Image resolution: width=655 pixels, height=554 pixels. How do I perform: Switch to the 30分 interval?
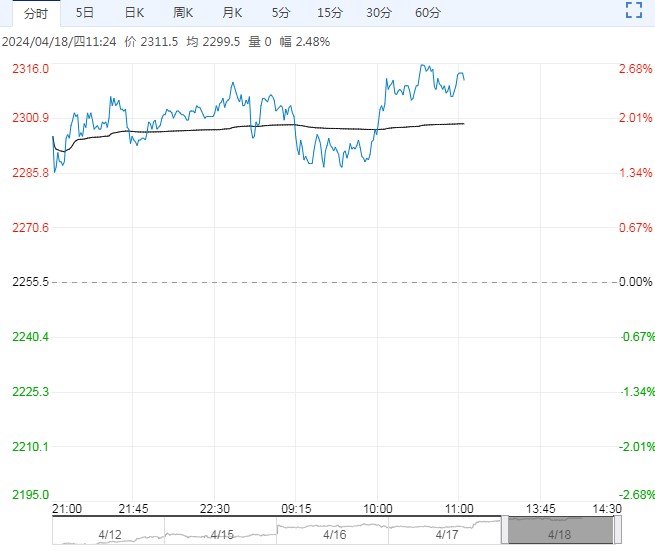pyautogui.click(x=379, y=13)
